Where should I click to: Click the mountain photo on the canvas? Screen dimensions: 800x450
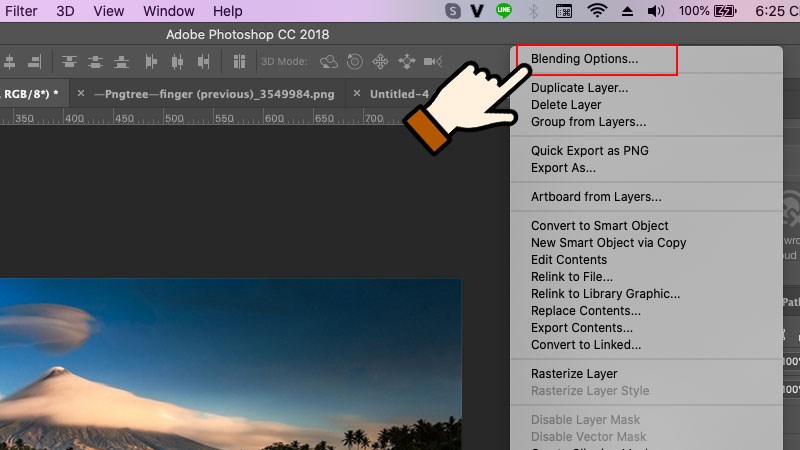click(x=230, y=370)
